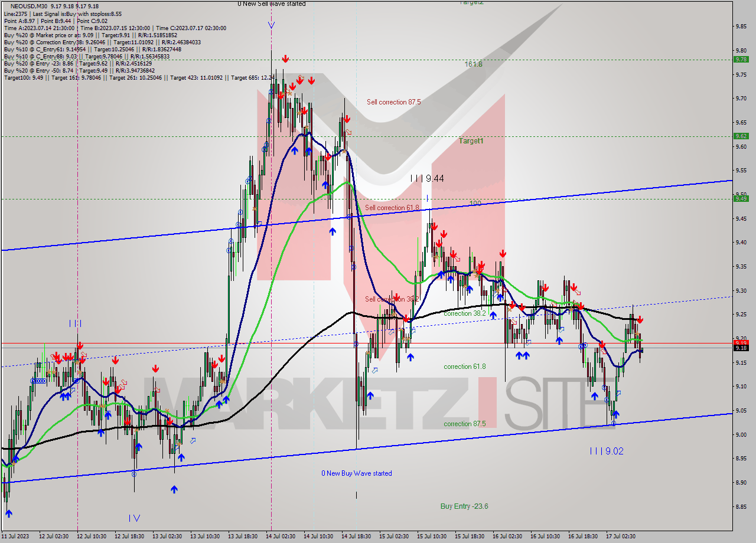Click the 9.85 price axis value
The width and height of the screenshot is (756, 543).
[x=742, y=26]
